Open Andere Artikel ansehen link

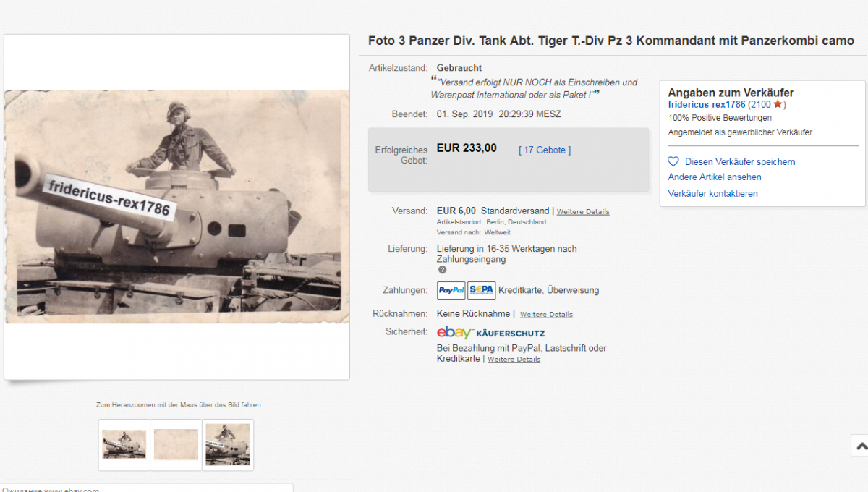tap(715, 177)
